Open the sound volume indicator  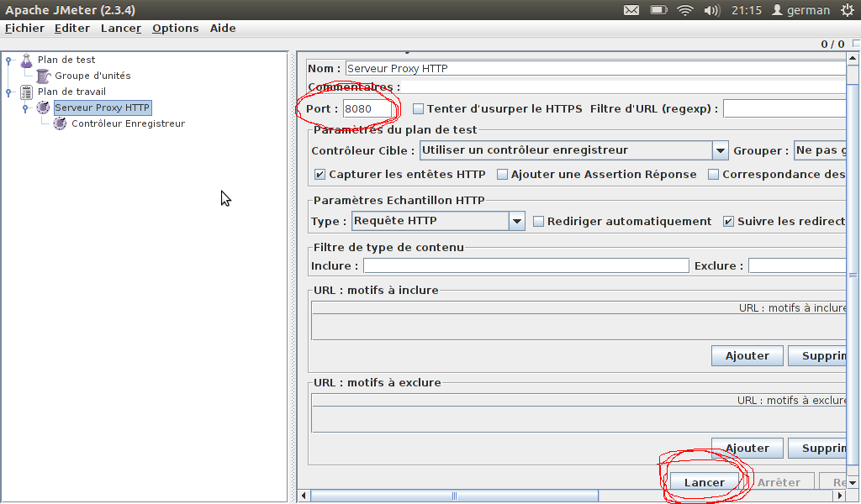(x=711, y=10)
